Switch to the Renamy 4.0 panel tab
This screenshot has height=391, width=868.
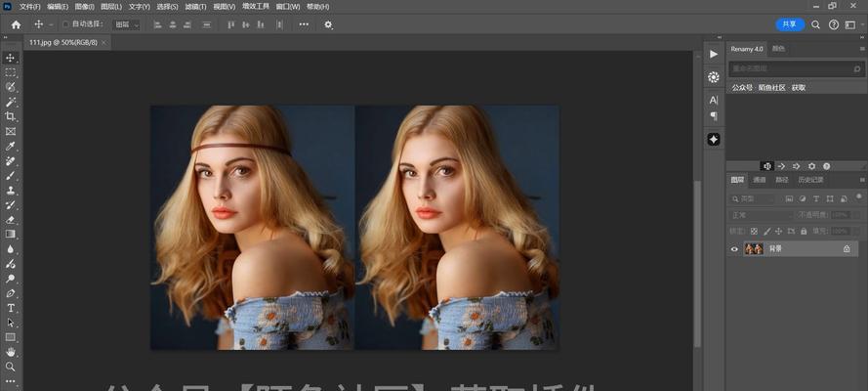(746, 49)
